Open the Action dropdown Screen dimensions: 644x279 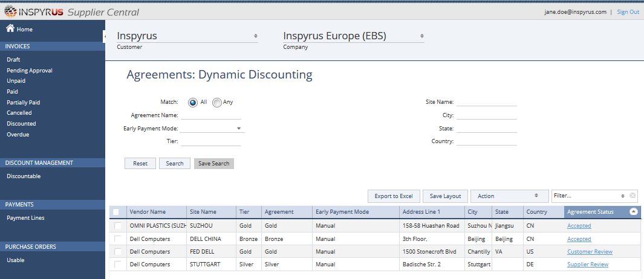(x=509, y=196)
